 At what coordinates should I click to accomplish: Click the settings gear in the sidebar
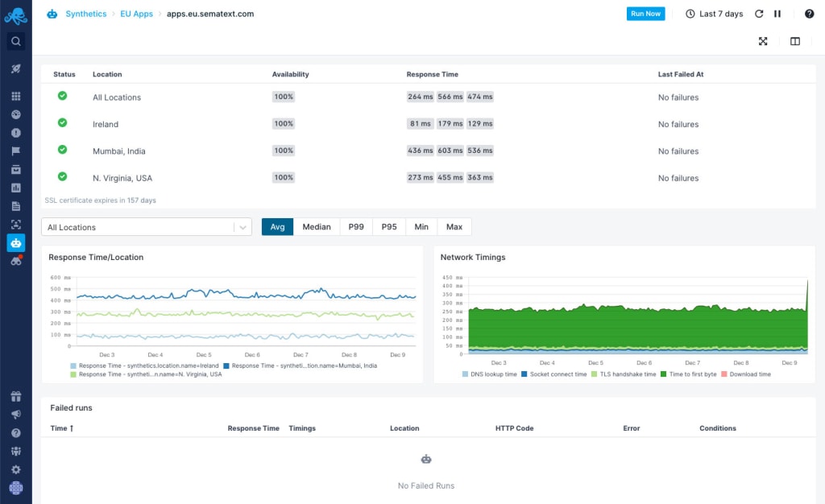(16, 469)
